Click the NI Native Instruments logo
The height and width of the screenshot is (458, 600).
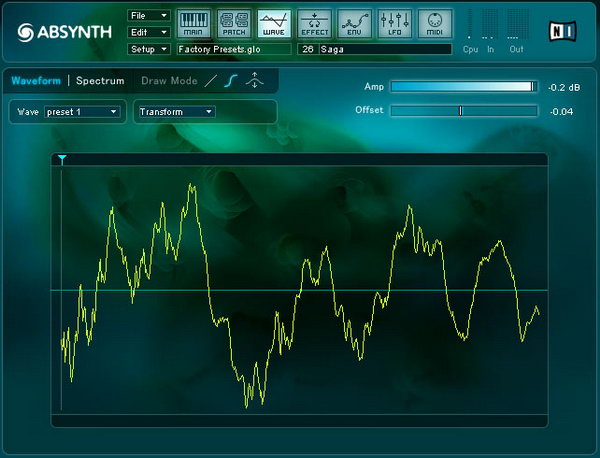tap(562, 31)
